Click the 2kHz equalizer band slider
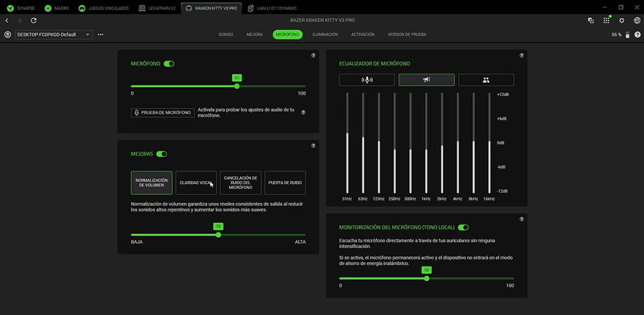The height and width of the screenshot is (315, 644). click(442, 143)
